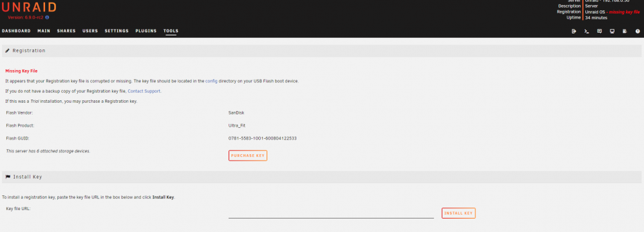Open the Settings page
This screenshot has width=644, height=232.
coord(117,31)
